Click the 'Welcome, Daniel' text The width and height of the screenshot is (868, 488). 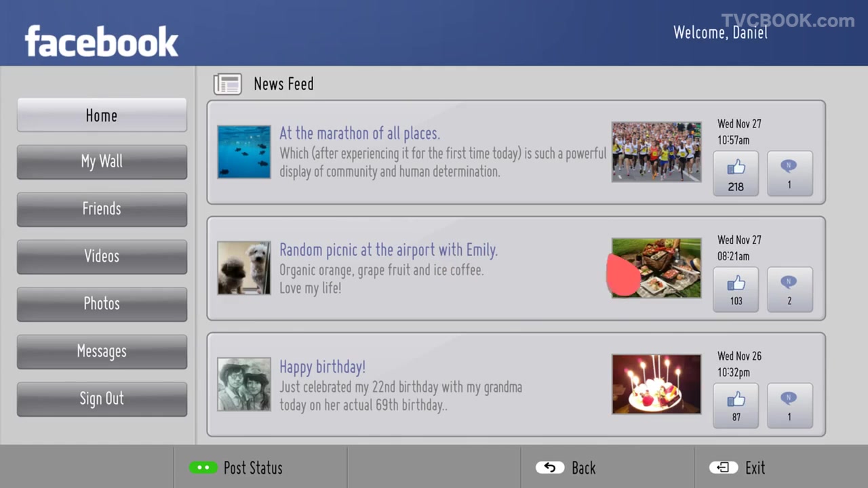coord(720,33)
